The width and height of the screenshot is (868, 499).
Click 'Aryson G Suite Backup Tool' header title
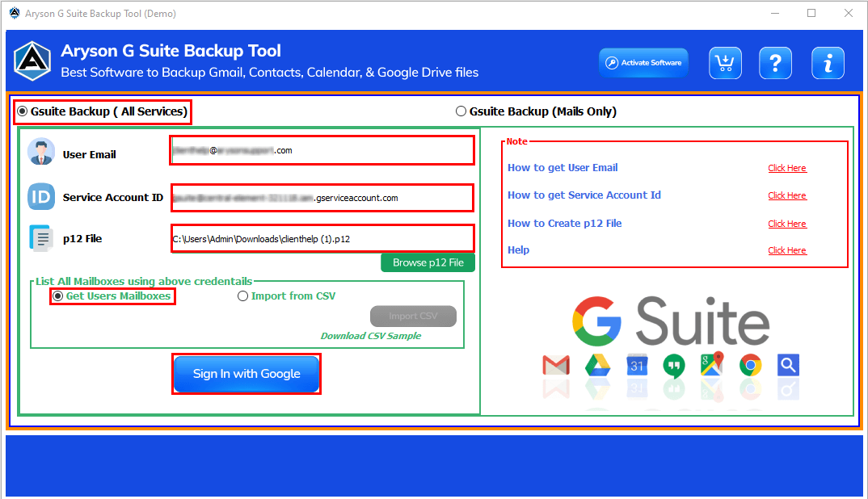tap(171, 51)
